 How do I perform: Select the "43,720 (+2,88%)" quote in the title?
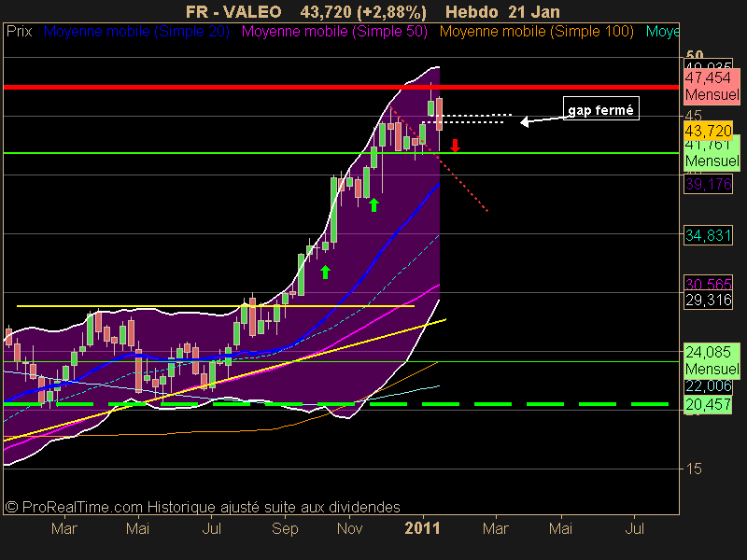pos(363,11)
